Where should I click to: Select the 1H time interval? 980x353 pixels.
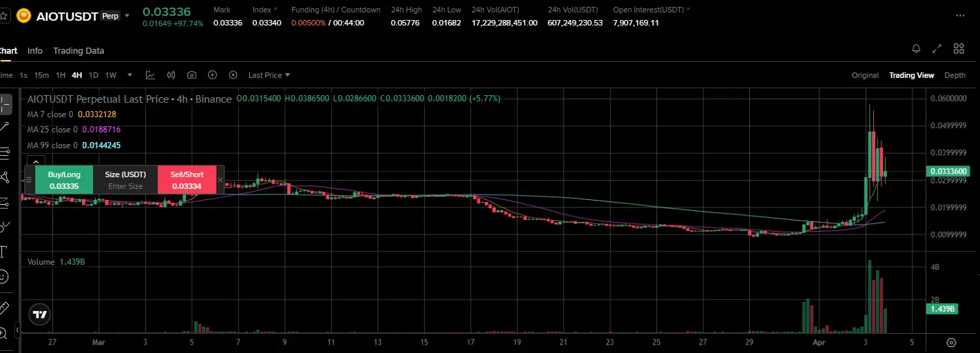[x=61, y=75]
